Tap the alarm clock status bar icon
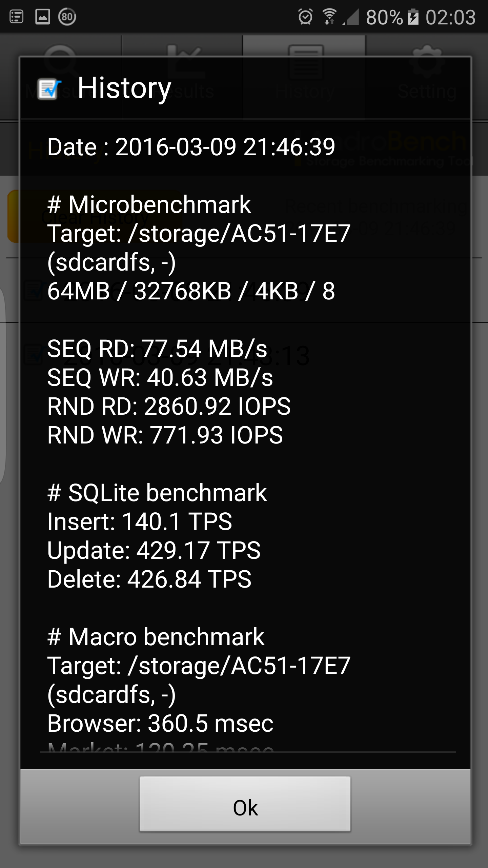 (x=305, y=17)
